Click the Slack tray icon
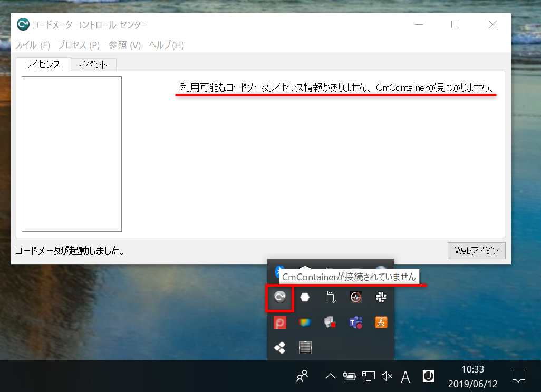Image resolution: width=541 pixels, height=392 pixels. pos(381,297)
